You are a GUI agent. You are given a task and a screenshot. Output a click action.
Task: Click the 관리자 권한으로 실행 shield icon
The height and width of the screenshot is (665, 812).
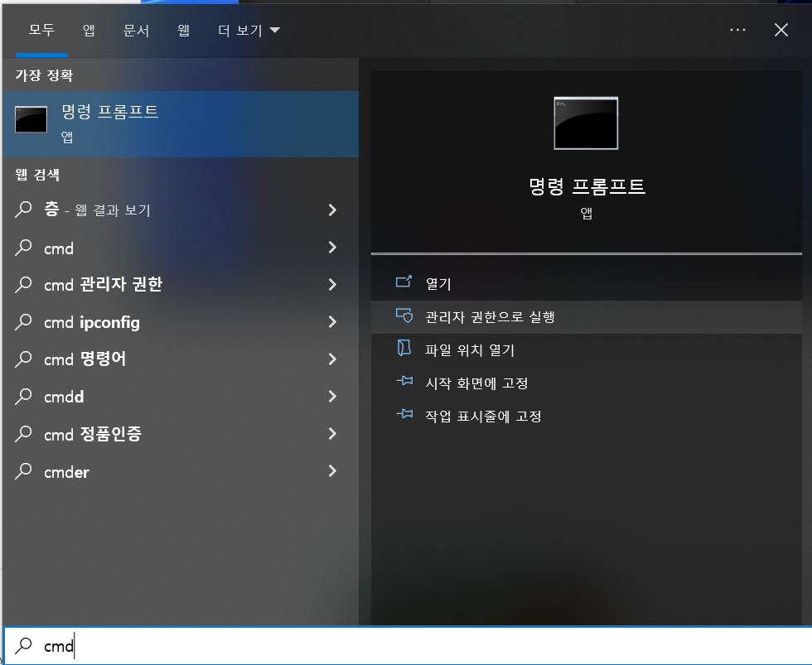[404, 316]
